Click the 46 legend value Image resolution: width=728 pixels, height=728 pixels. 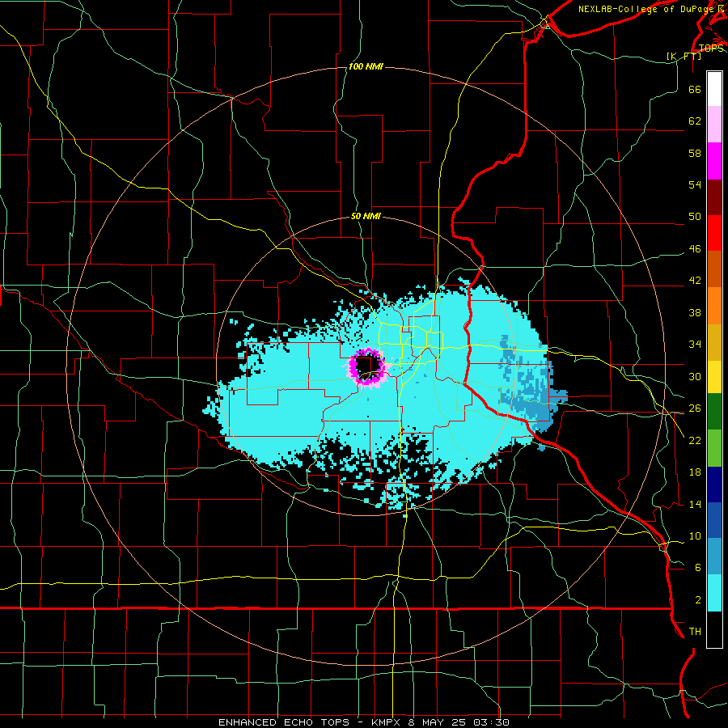point(695,249)
